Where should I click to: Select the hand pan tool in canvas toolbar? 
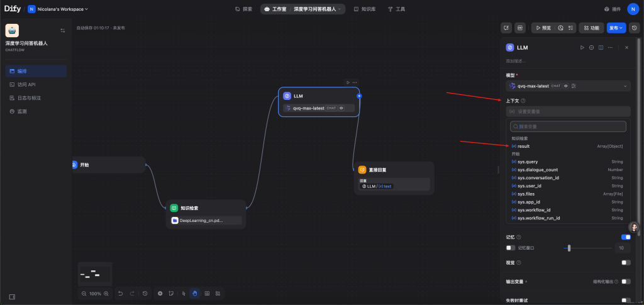tap(195, 293)
